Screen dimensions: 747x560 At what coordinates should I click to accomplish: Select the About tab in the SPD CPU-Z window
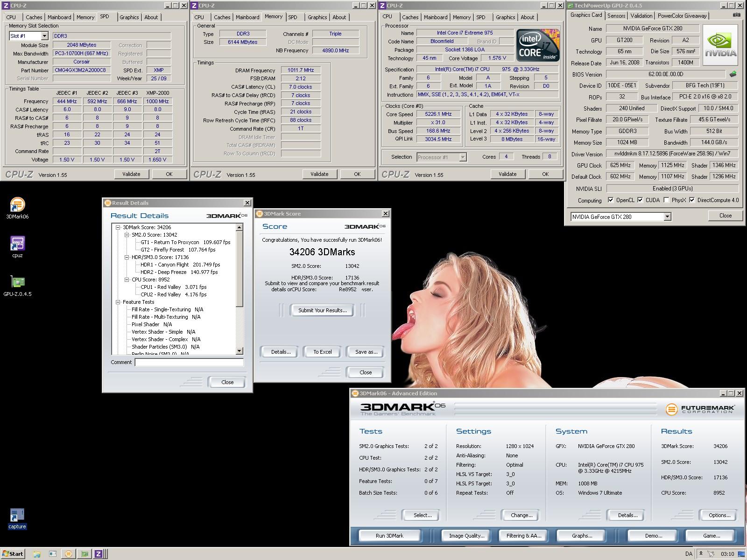pyautogui.click(x=151, y=17)
